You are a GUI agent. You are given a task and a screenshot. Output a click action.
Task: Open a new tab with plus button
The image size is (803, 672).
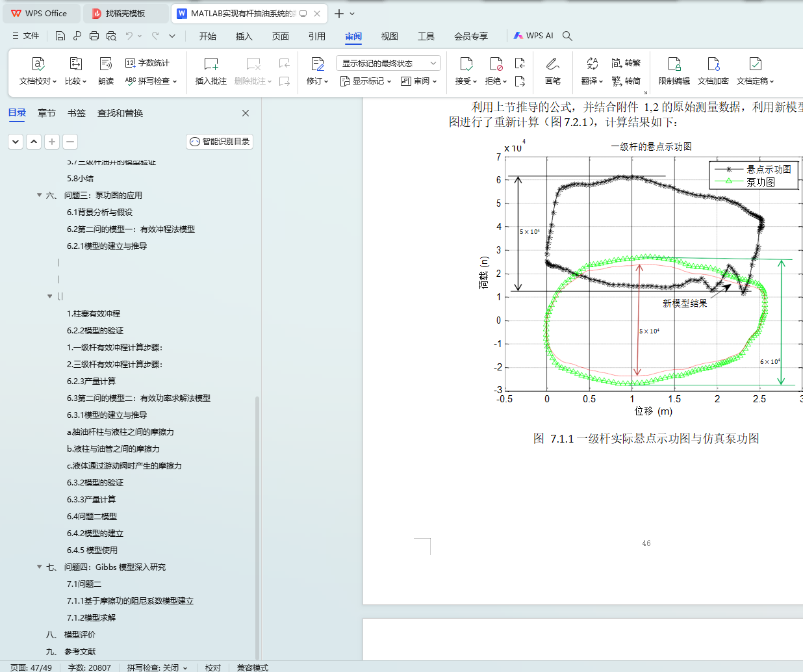coord(339,13)
